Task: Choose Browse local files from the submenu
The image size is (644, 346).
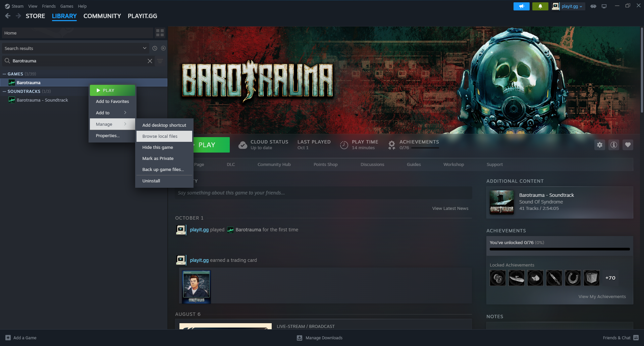Action: tap(164, 136)
